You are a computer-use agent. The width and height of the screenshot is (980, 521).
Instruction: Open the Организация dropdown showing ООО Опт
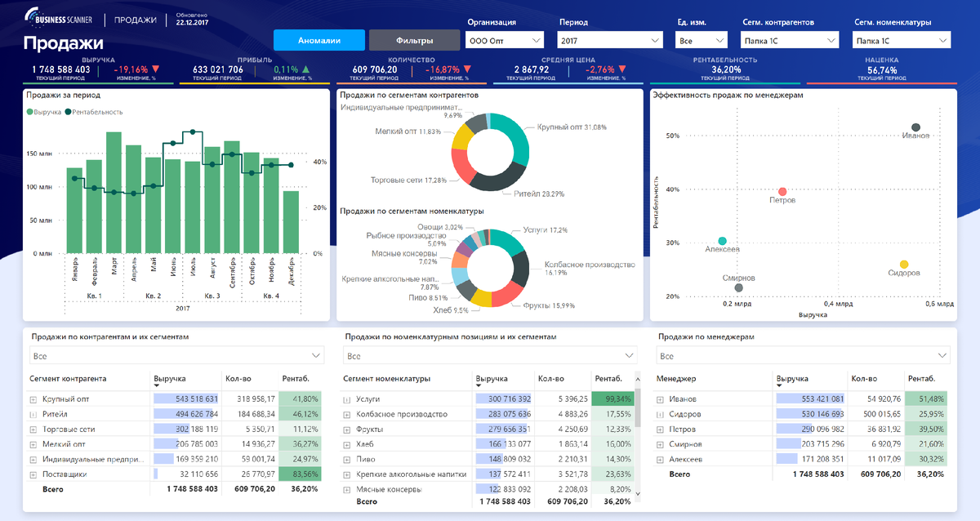504,39
